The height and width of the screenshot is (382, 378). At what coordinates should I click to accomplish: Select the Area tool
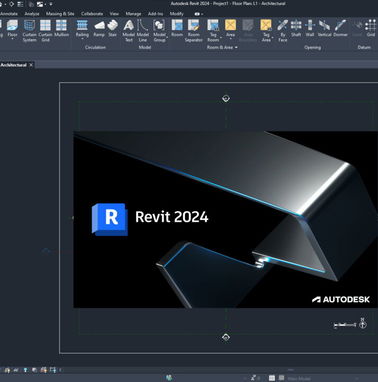[x=230, y=28]
